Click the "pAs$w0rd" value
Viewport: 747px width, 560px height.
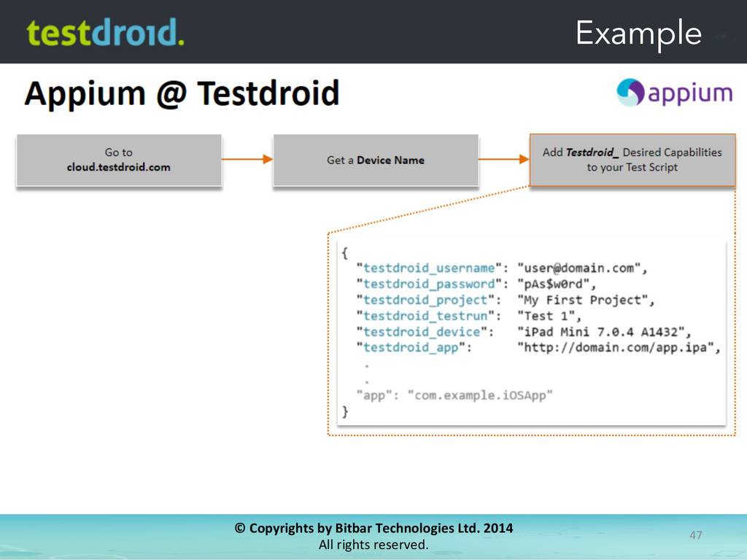[553, 284]
